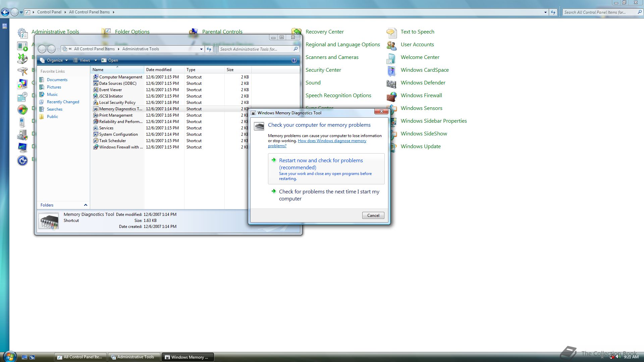Click the Folder Options icon

(x=106, y=32)
